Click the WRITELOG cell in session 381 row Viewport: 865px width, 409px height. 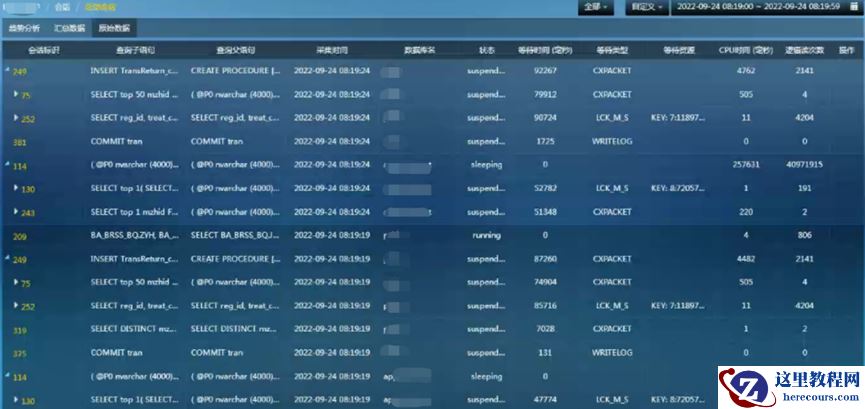[612, 141]
